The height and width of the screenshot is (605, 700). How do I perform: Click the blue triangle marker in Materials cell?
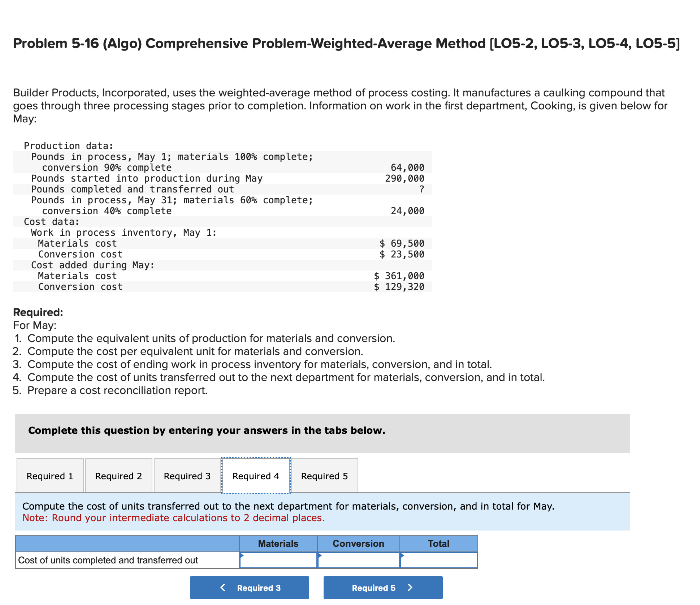tap(242, 555)
